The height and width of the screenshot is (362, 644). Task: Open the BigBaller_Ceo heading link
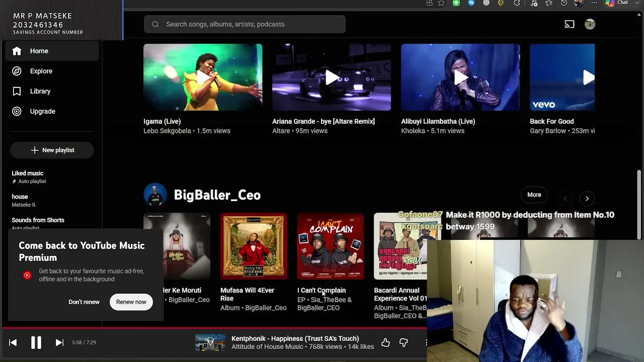[x=217, y=195]
